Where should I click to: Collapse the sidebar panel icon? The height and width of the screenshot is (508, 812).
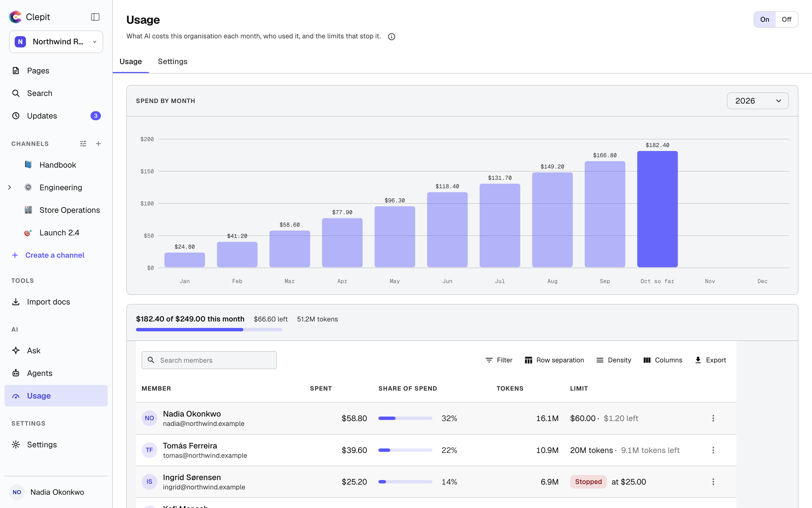coord(95,17)
